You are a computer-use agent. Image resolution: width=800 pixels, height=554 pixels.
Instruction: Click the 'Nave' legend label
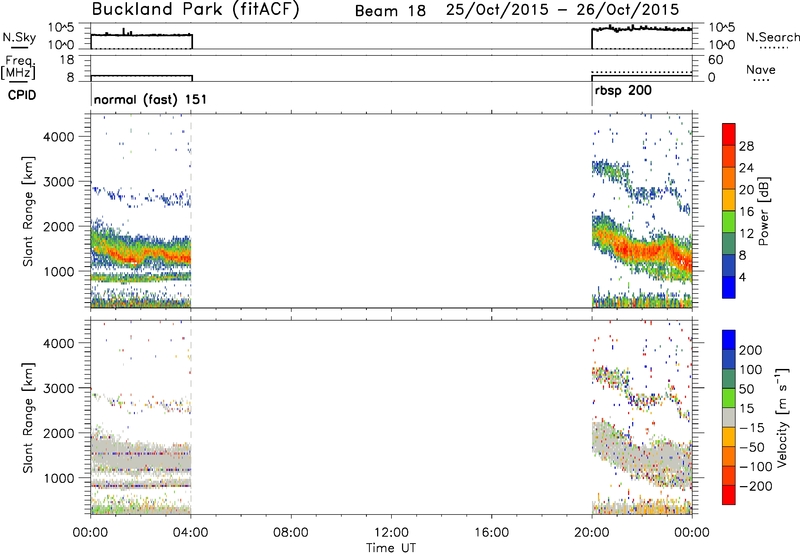[761, 69]
